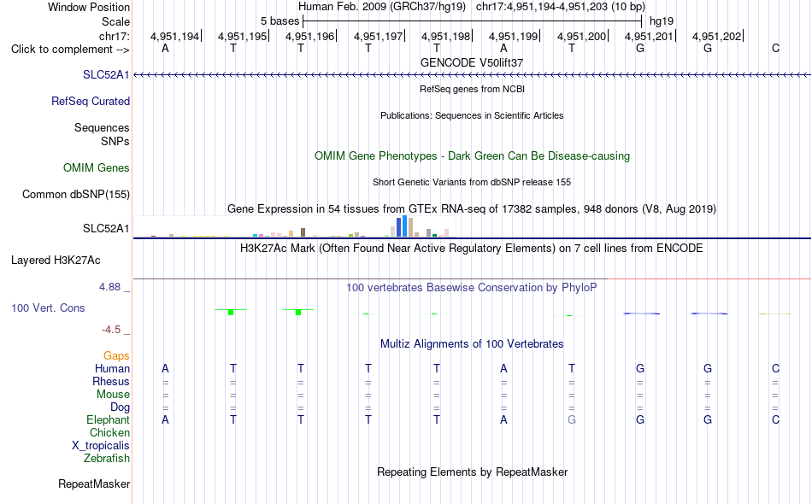Click the Sequences track label
This screenshot has height=504, width=812.
click(x=102, y=127)
